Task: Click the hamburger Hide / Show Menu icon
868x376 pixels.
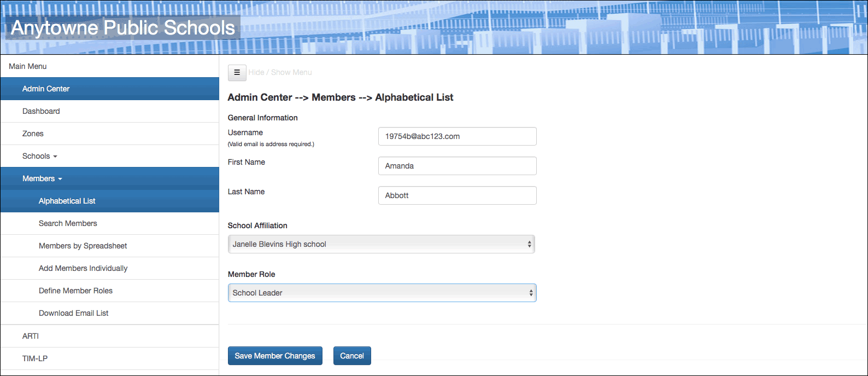Action: point(237,72)
